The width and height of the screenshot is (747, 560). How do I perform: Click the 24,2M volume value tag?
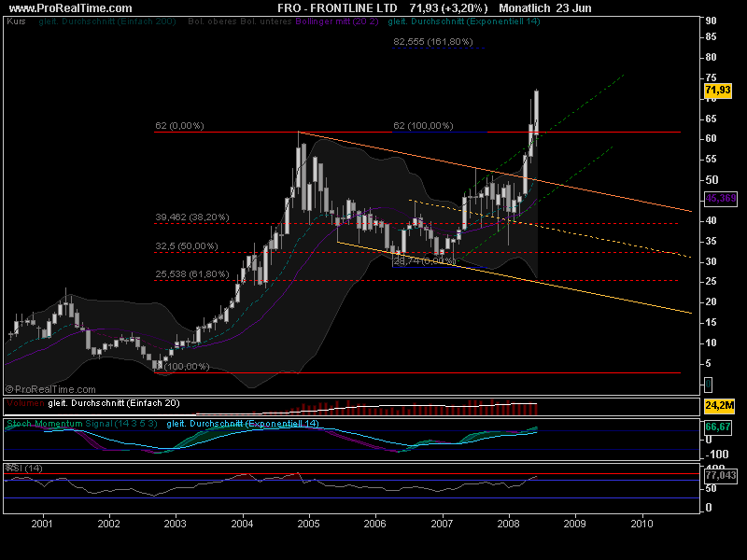point(716,407)
